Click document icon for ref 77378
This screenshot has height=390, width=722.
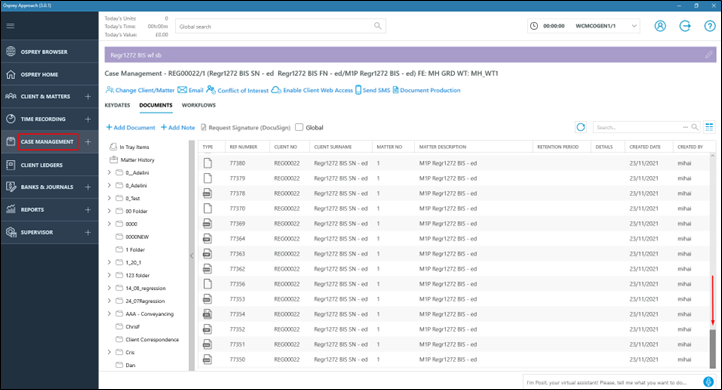click(x=208, y=193)
